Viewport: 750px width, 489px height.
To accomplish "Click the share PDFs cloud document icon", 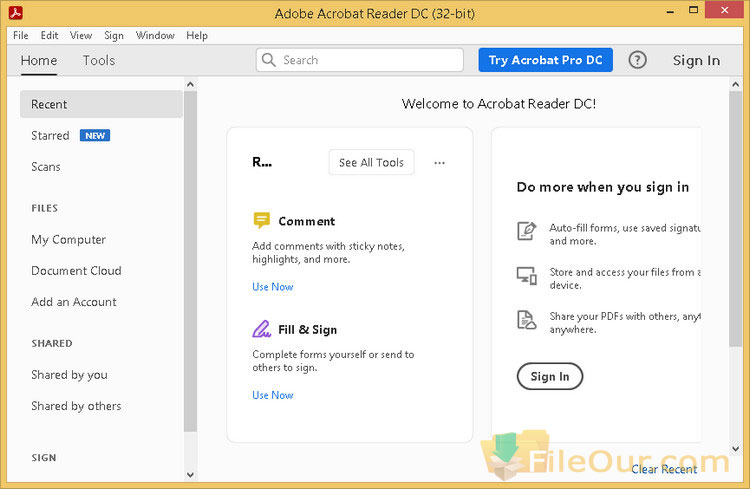I will pos(527,320).
